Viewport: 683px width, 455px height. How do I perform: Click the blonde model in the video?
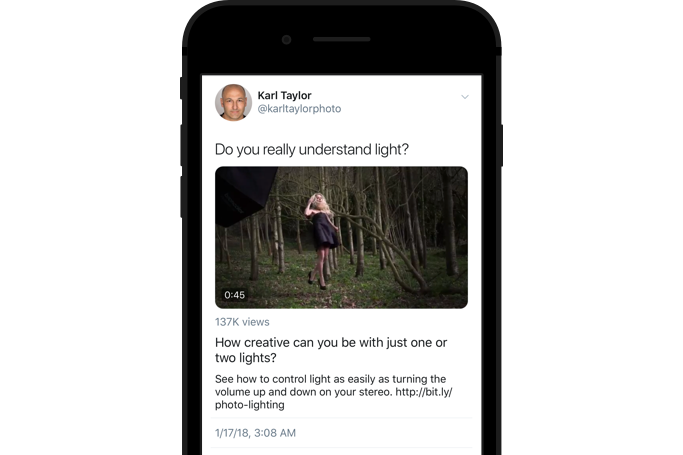coord(322,241)
